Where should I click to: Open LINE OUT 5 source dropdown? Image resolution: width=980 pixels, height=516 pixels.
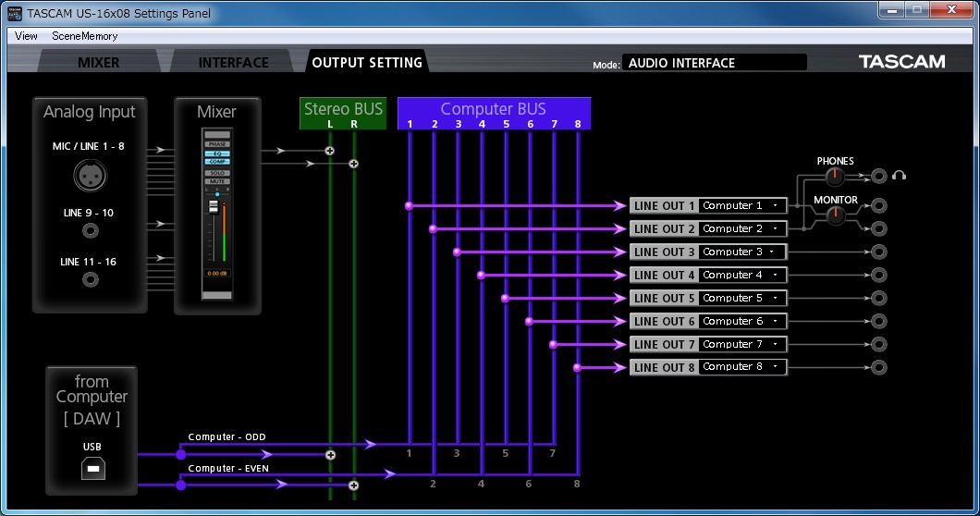coord(741,298)
